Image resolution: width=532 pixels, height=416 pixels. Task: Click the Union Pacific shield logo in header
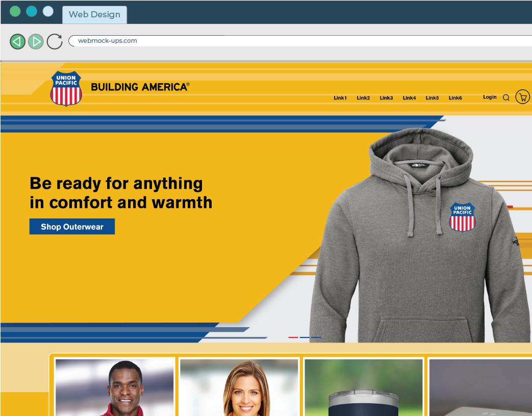[66, 88]
